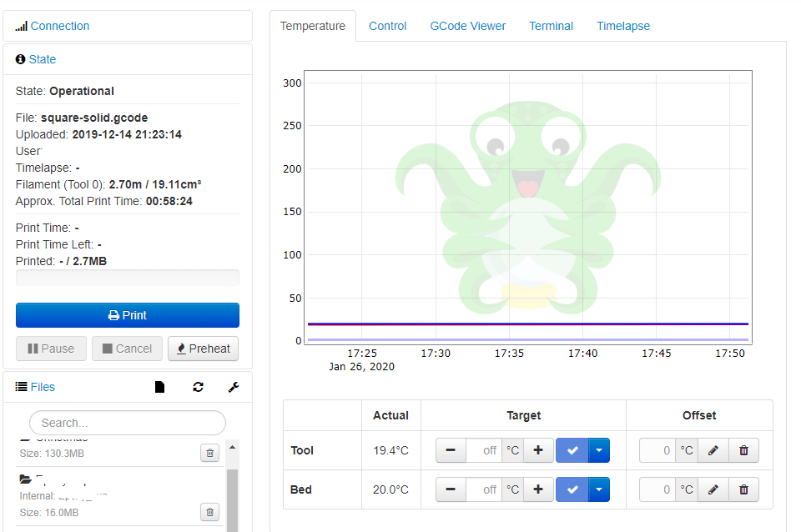Click the Tool offset value field
This screenshot has width=801, height=532.
(657, 450)
